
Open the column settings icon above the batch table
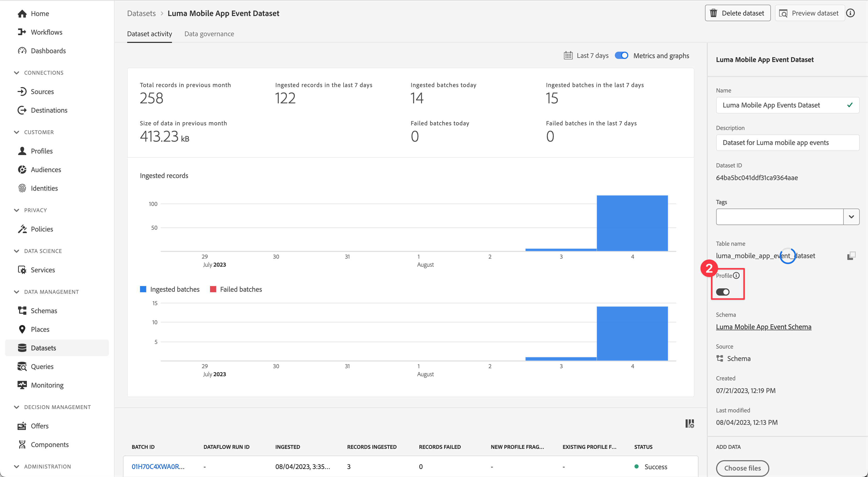tap(689, 424)
